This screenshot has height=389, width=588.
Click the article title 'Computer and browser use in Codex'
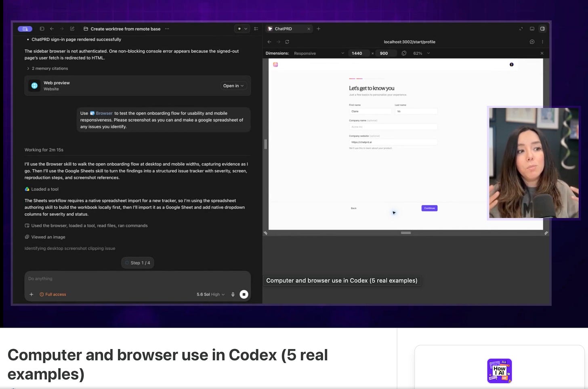click(168, 364)
